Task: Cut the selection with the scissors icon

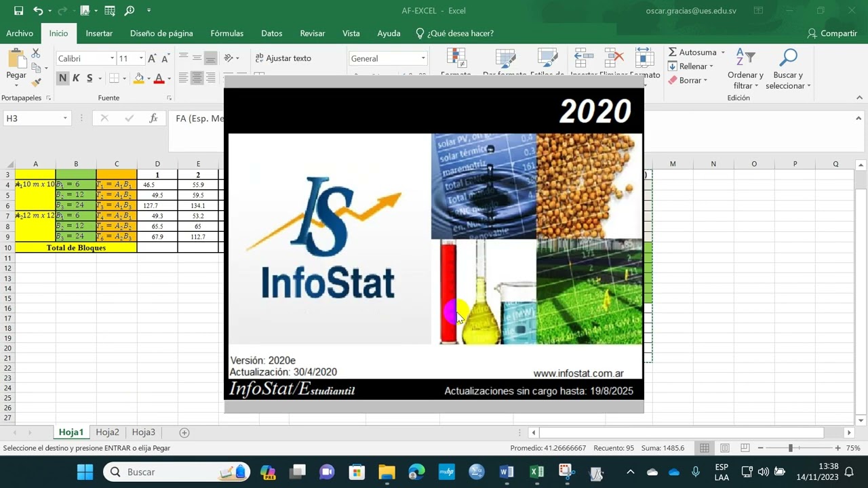Action: click(x=36, y=53)
